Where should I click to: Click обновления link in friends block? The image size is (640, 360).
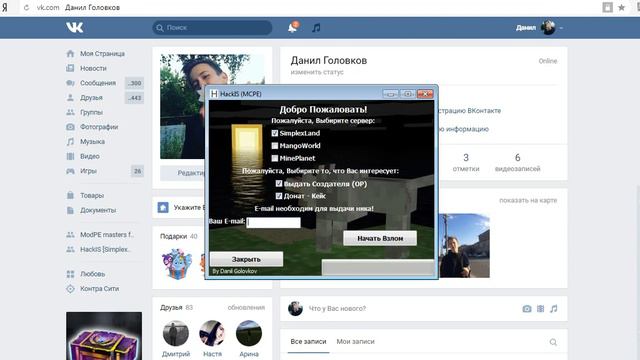[246, 307]
